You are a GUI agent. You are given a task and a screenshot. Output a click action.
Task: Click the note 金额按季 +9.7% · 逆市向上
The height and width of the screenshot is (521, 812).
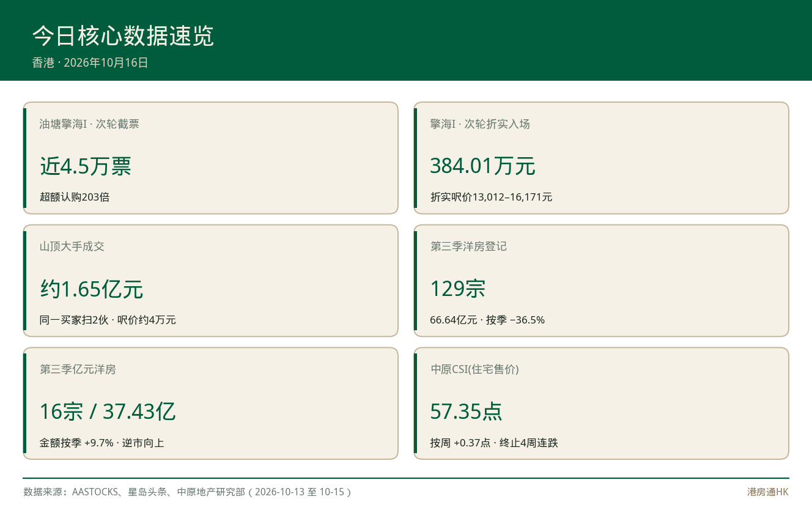102,443
